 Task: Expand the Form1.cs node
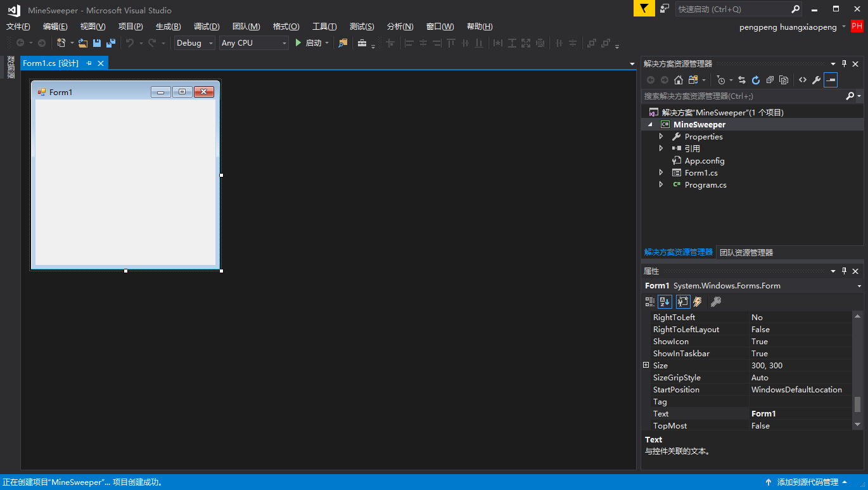(x=661, y=172)
